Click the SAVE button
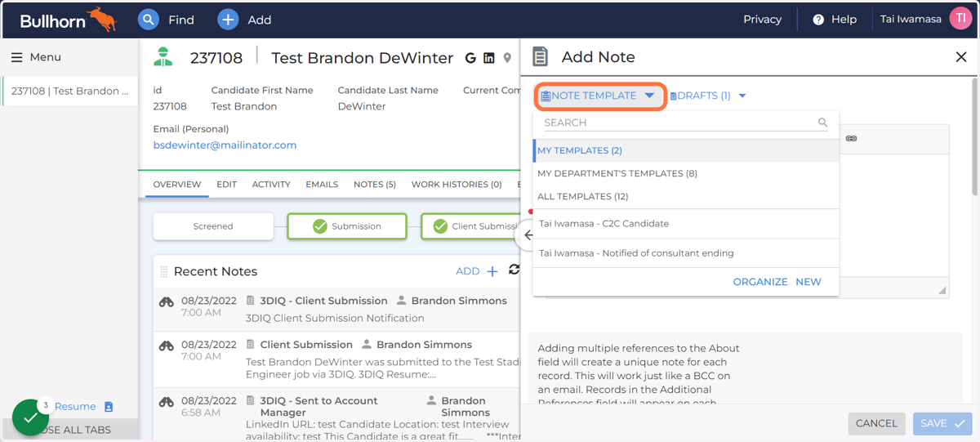980x442 pixels. 942,423
